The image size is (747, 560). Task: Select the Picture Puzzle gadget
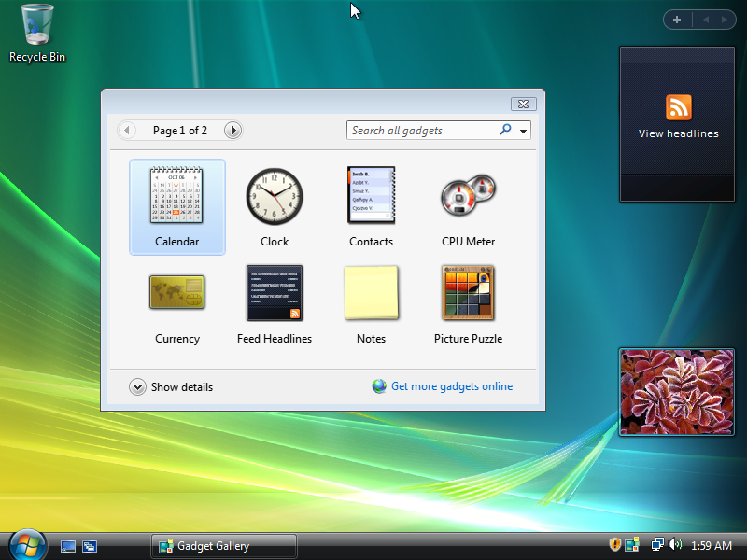tap(468, 293)
